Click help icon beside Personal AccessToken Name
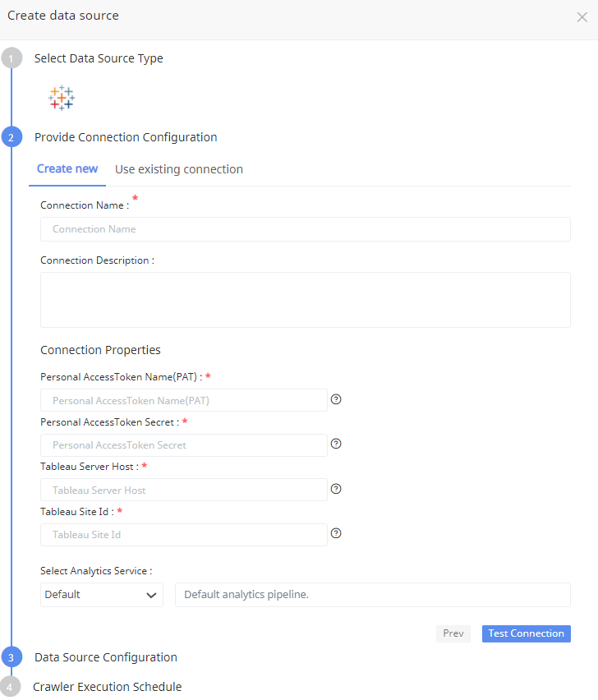This screenshot has width=598, height=700. pos(336,399)
